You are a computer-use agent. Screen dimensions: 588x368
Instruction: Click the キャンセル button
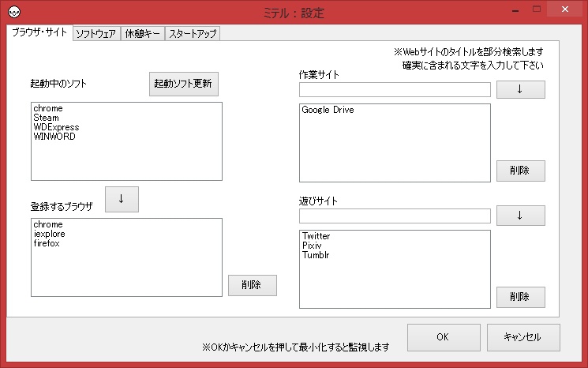[523, 337]
